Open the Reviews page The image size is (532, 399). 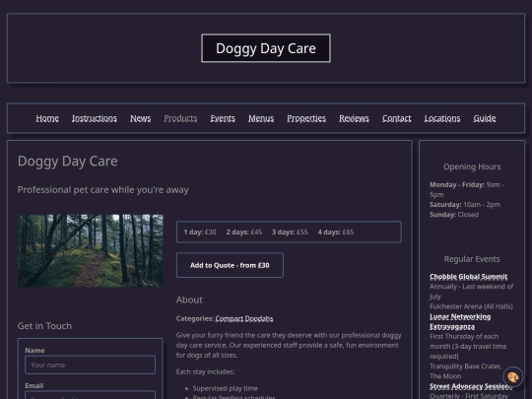(x=354, y=118)
